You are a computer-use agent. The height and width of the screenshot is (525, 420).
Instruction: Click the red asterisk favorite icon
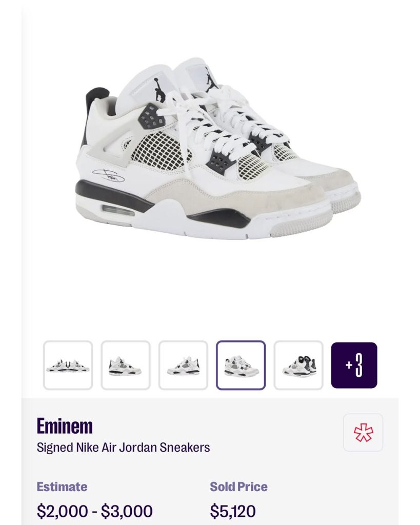[x=363, y=432]
